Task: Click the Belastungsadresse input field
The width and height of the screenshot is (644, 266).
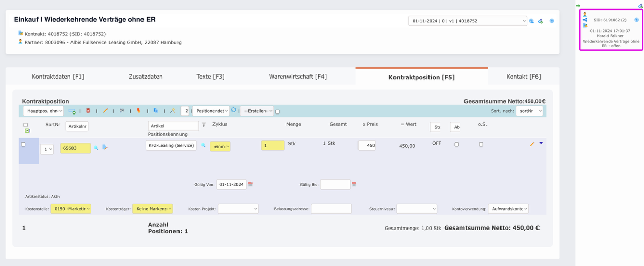Action: pyautogui.click(x=331, y=209)
